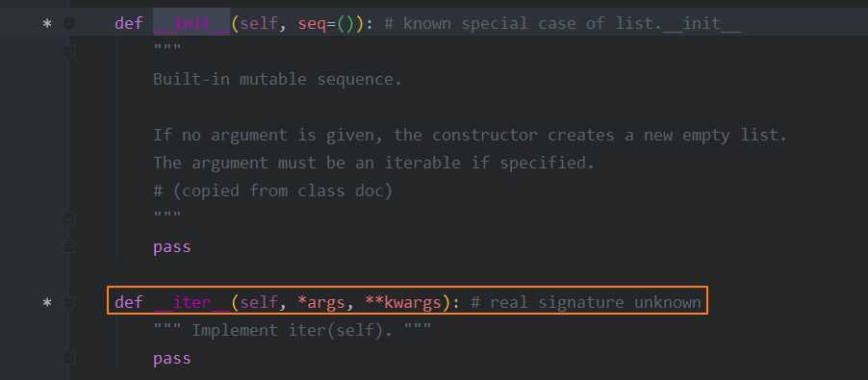The width and height of the screenshot is (868, 380).
Task: Fold the __init__ docstring at its opening quotes
Action: click(x=69, y=52)
